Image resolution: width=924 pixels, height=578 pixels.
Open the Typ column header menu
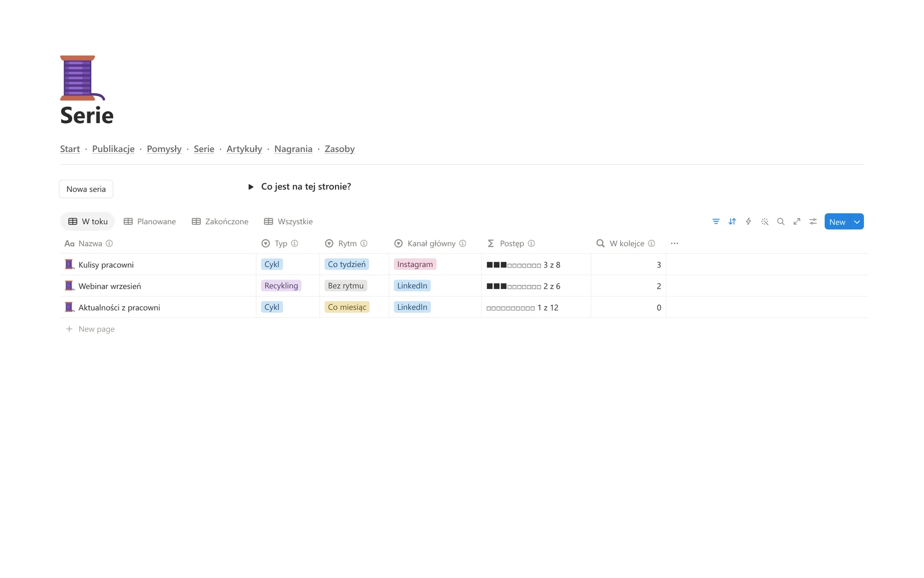pos(280,243)
